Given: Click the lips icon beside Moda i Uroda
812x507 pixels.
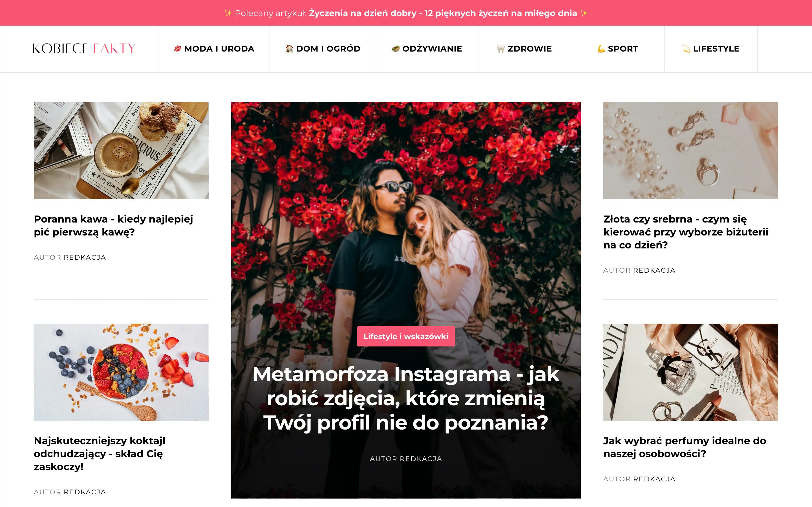Looking at the screenshot, I should pos(177,49).
